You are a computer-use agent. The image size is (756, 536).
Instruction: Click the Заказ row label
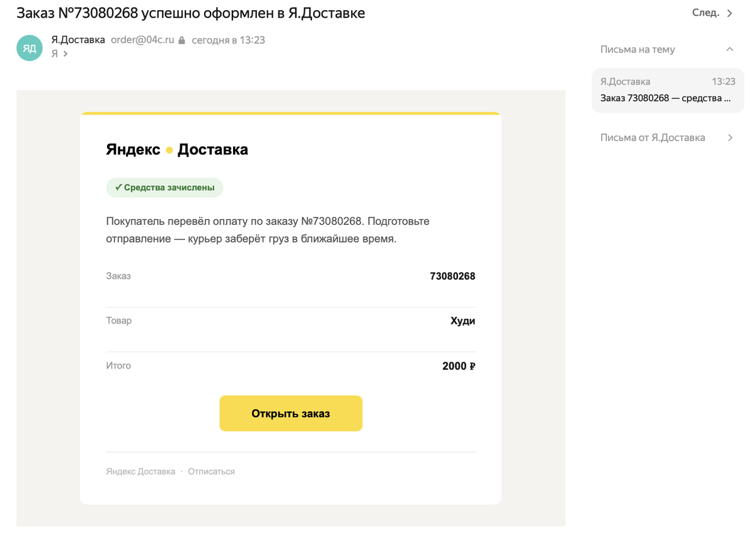[x=118, y=276]
